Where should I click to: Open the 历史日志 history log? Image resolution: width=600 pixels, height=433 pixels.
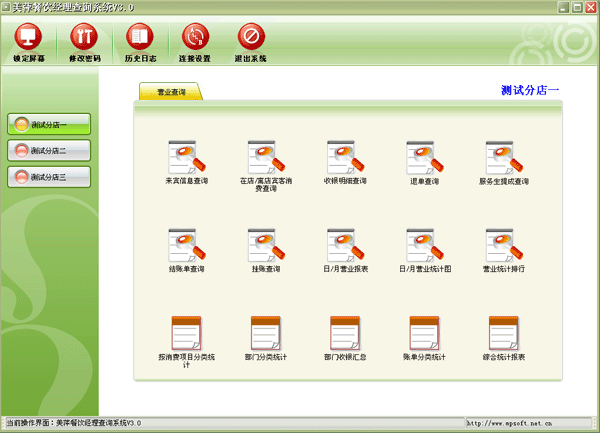coord(140,39)
